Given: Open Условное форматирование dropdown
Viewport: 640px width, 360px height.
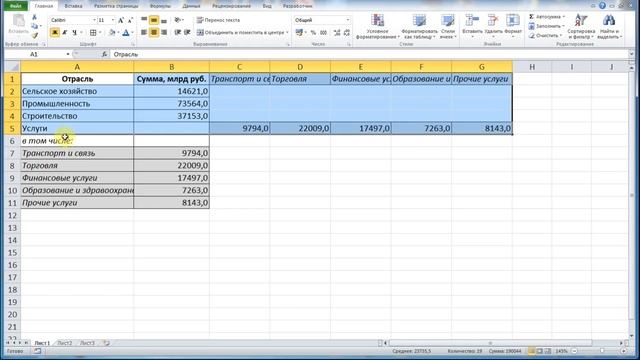Looking at the screenshot, I should click(x=378, y=27).
